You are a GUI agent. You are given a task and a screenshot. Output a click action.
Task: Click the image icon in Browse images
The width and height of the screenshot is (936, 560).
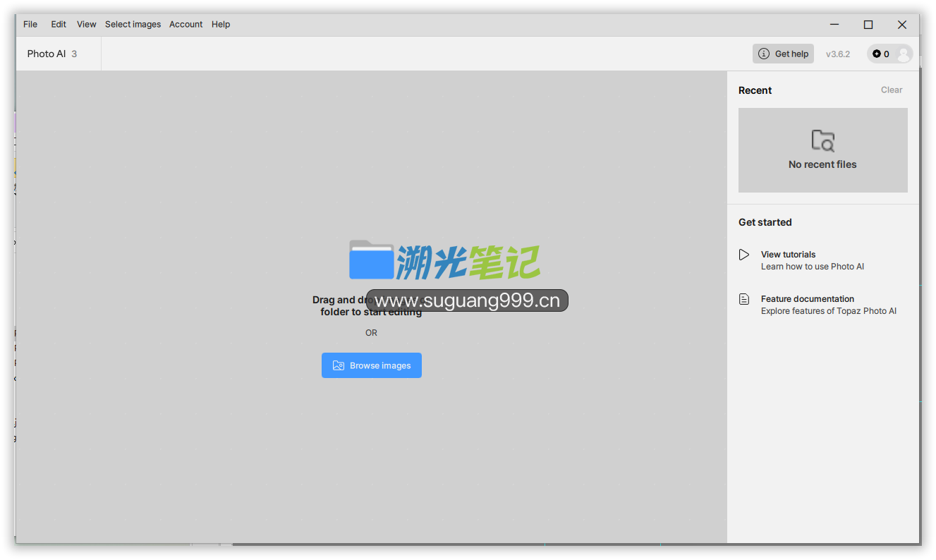point(339,365)
